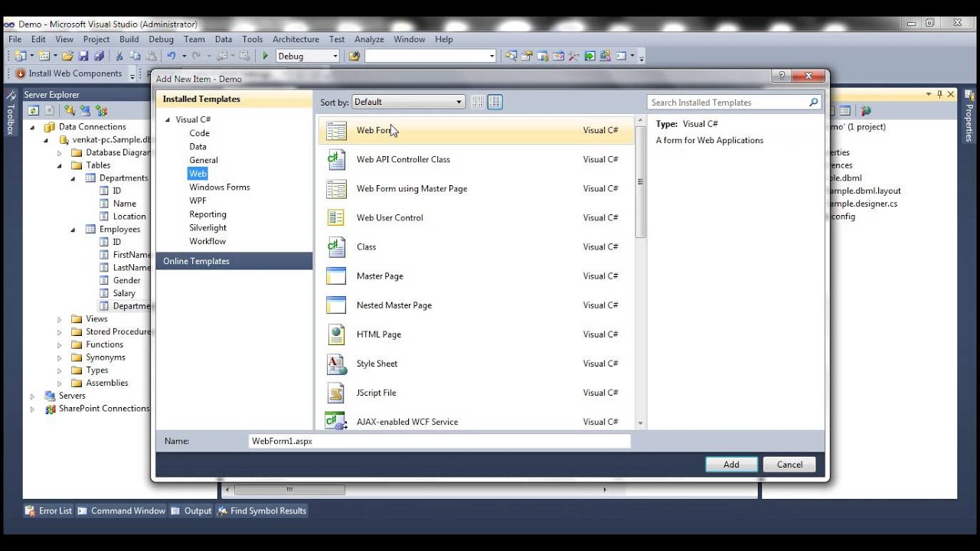Open the Toolbox side tab
980x551 pixels.
click(11, 113)
